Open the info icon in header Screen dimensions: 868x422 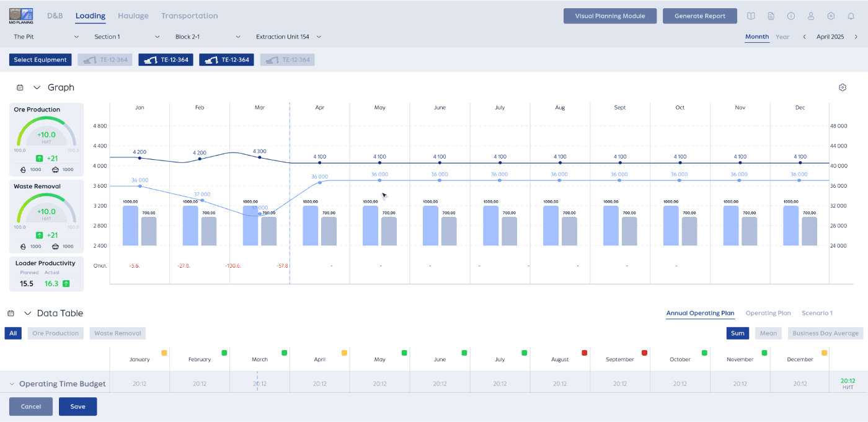tap(790, 16)
